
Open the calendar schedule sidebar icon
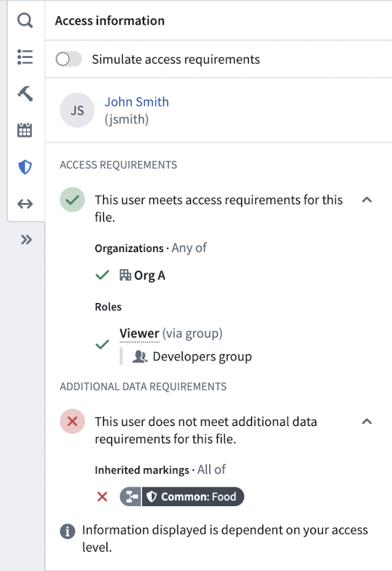pyautogui.click(x=25, y=130)
